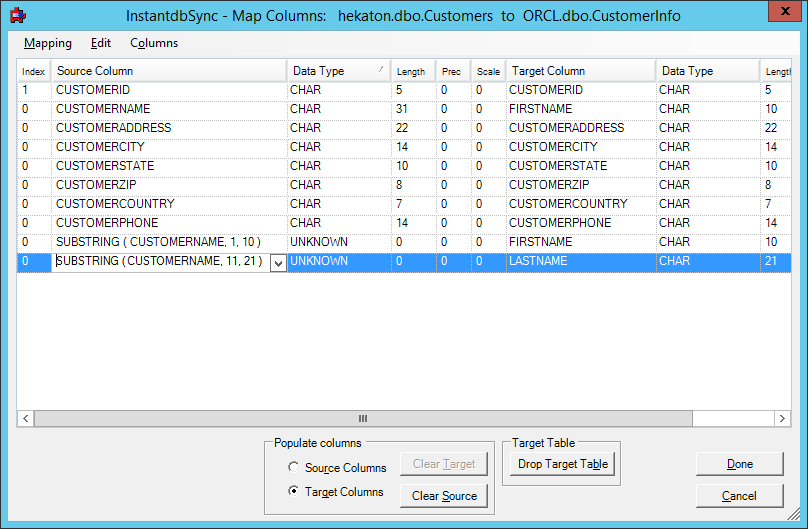This screenshot has height=529, width=808.
Task: Click the CUSTOMERPHONE target column cell
Action: pos(581,223)
